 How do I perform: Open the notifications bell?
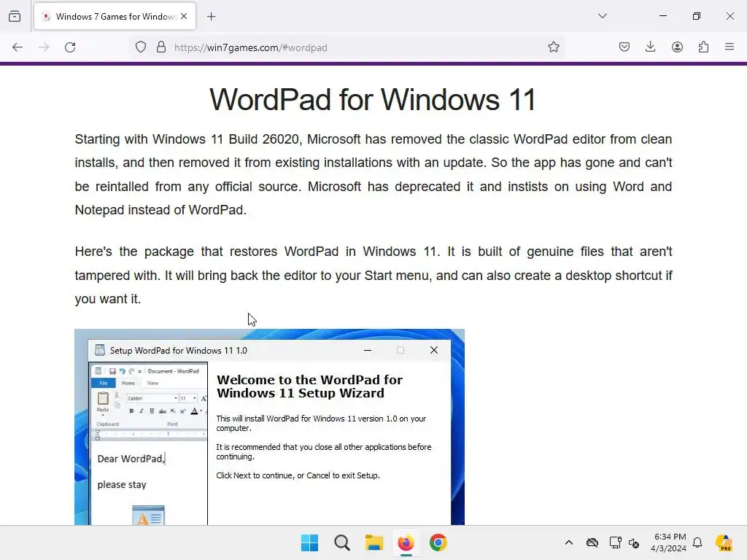[697, 542]
